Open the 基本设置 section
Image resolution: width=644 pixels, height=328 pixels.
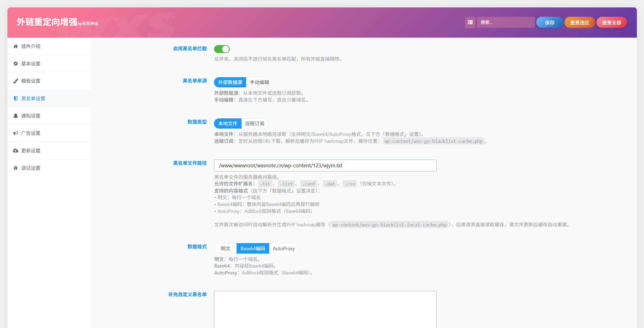tap(49, 63)
